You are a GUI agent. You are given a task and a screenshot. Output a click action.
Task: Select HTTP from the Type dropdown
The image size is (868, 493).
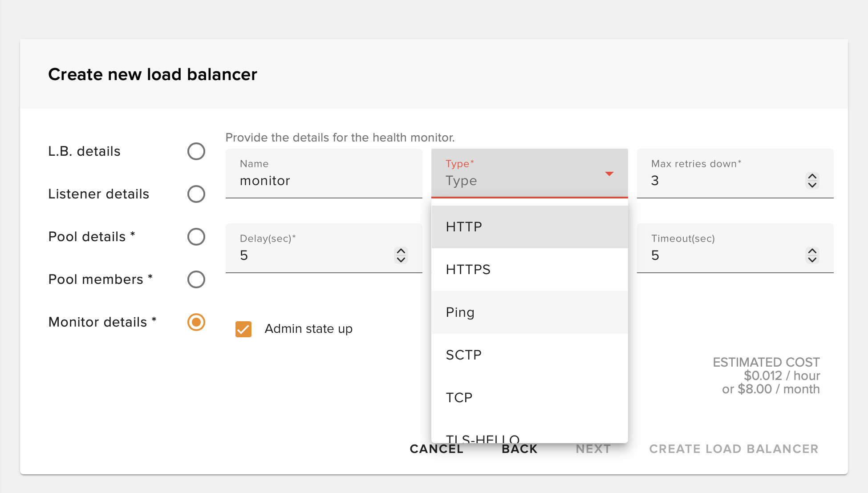point(464,226)
